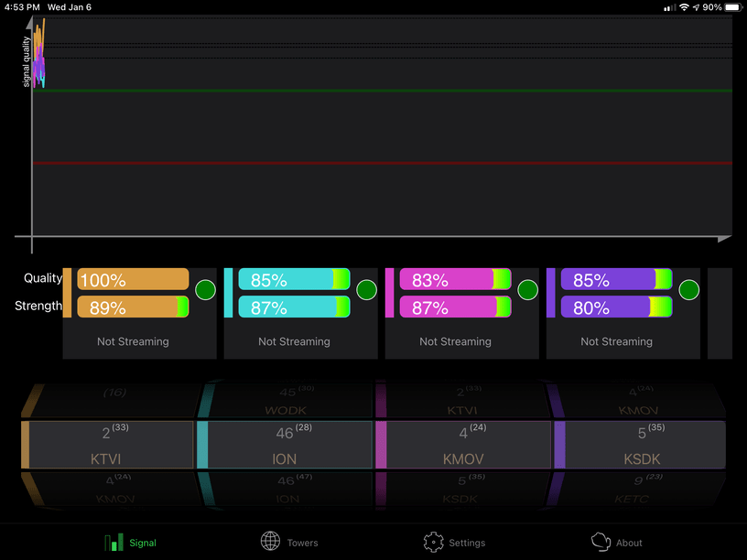Tap Not Streaming under purple tuner
This screenshot has height=560, width=747.
click(616, 341)
